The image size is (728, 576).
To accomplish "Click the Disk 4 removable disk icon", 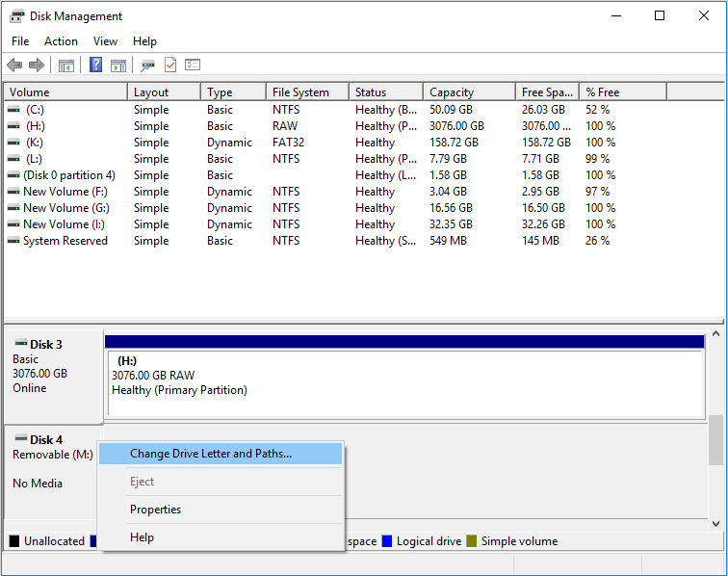I will tap(21, 438).
